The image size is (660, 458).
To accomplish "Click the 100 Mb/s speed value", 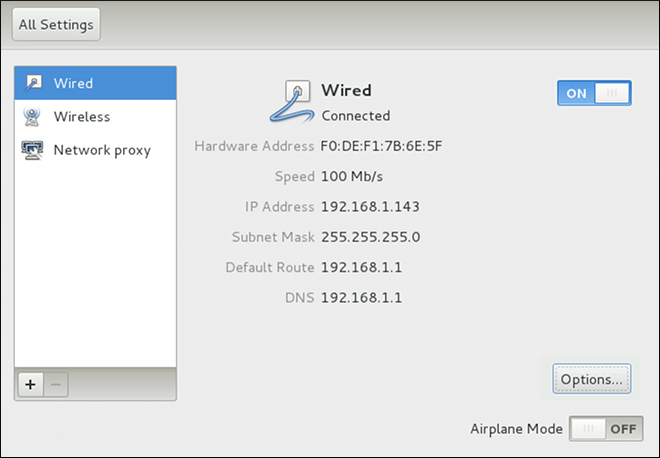I will [352, 176].
